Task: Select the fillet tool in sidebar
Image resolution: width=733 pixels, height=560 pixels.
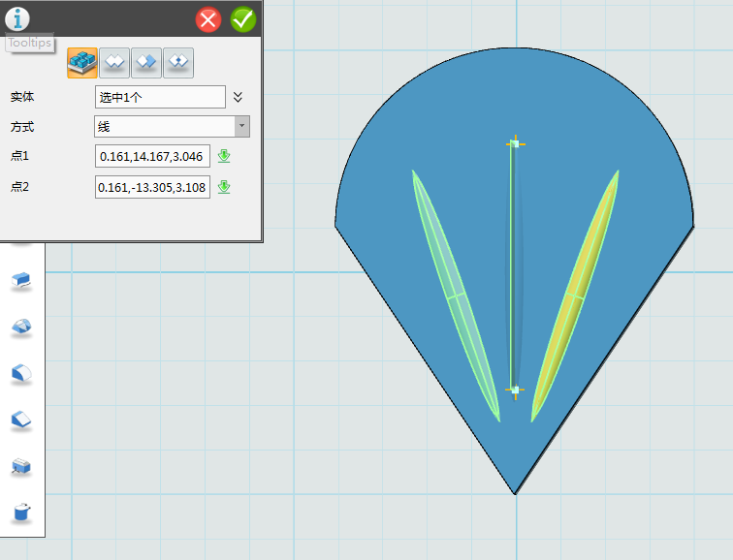Action: tap(21, 374)
